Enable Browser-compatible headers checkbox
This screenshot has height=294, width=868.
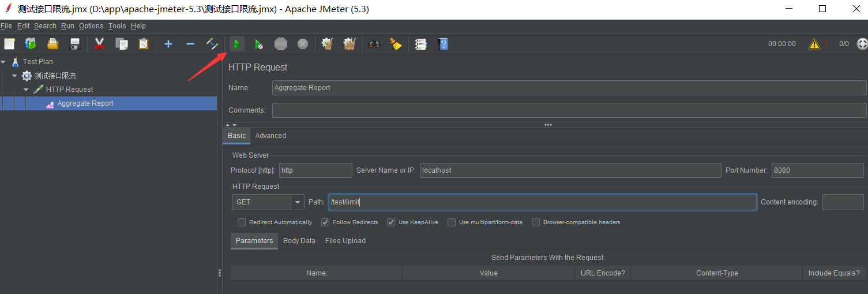coord(536,222)
